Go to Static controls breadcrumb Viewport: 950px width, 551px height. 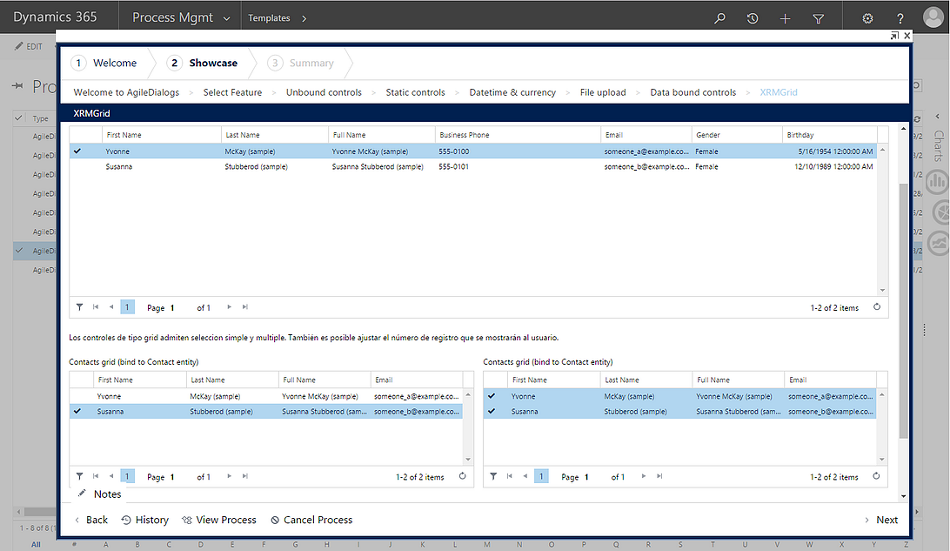pyautogui.click(x=415, y=93)
